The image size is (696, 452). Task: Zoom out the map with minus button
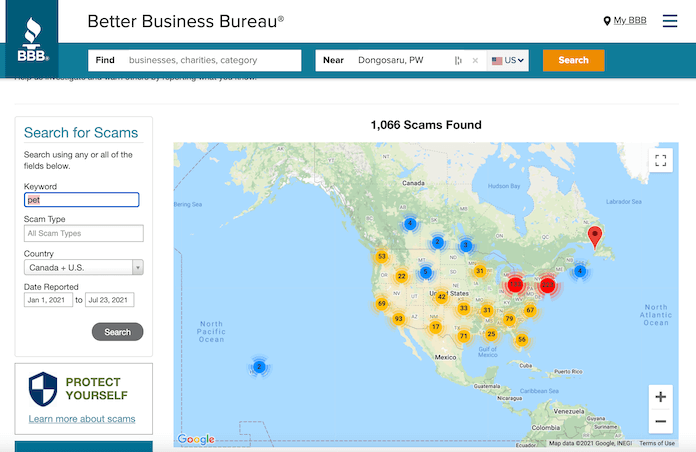tap(660, 421)
